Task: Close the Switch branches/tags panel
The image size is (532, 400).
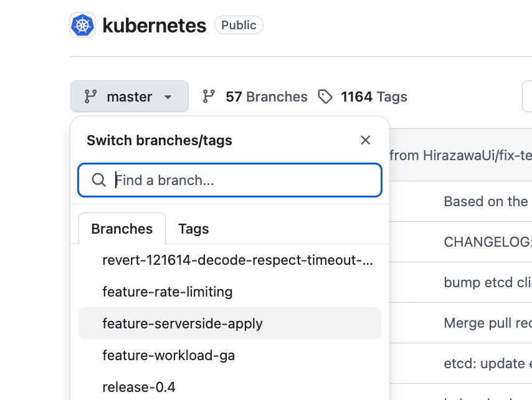Action: [x=366, y=140]
